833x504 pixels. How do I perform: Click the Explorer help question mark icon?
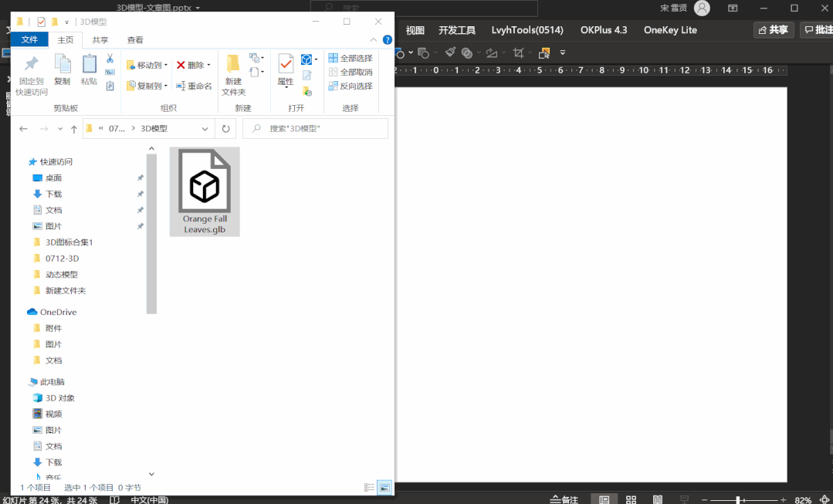coord(387,39)
